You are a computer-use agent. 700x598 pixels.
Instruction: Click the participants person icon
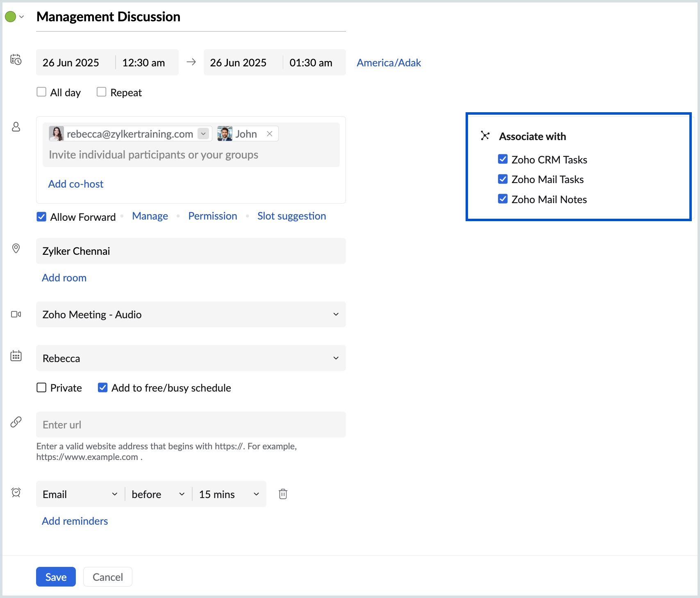(x=16, y=127)
